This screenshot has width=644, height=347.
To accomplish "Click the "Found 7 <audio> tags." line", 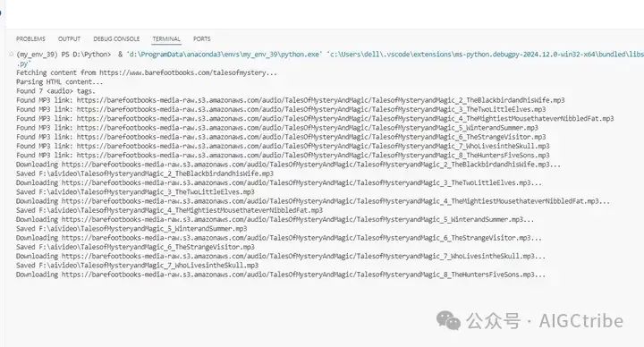I will click(55, 90).
